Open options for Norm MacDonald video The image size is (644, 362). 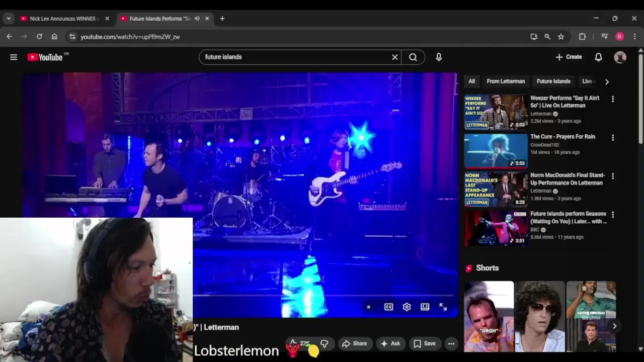coord(613,176)
